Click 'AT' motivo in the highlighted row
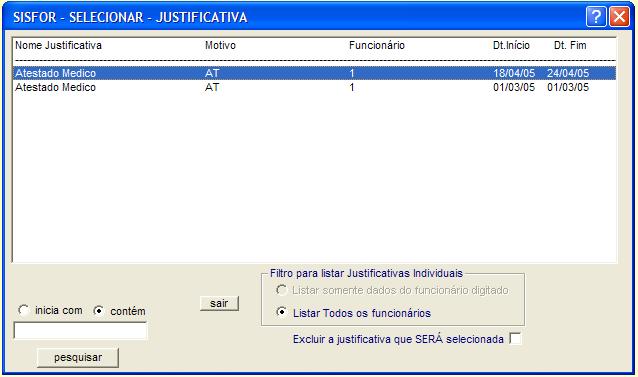Screen dimensions: 638x377 tap(212, 73)
